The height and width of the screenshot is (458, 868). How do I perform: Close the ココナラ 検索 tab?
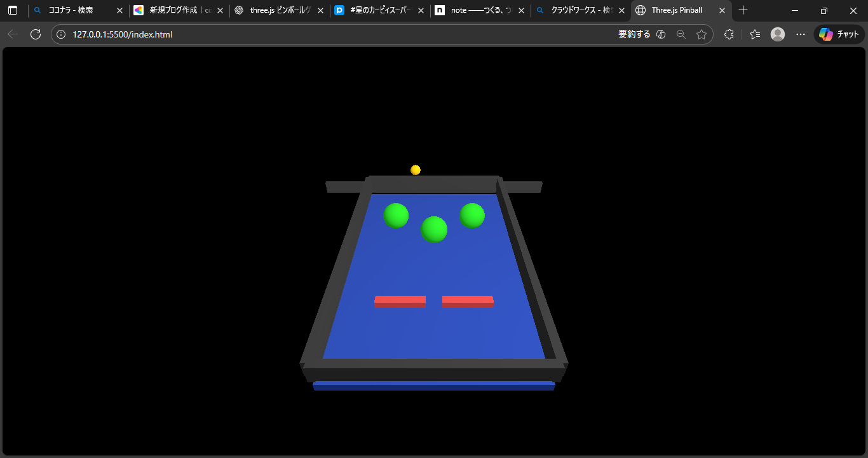point(119,10)
